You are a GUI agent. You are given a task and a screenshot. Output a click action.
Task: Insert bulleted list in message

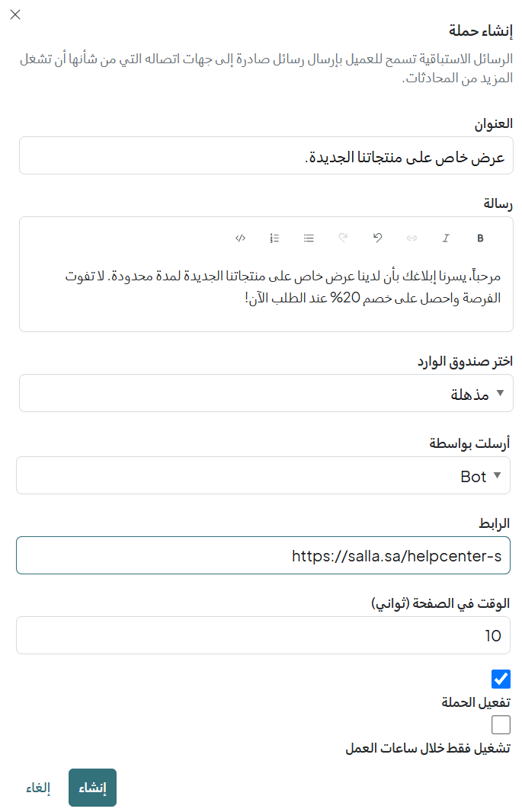click(309, 238)
